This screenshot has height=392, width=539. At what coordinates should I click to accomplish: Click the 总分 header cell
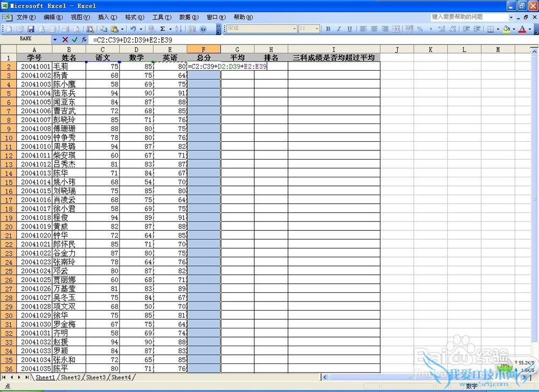tap(204, 57)
